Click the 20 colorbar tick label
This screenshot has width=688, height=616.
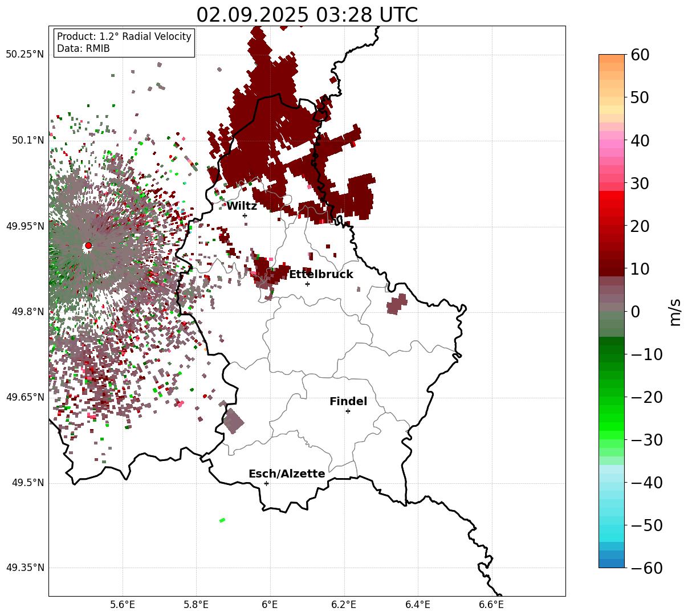(x=640, y=226)
